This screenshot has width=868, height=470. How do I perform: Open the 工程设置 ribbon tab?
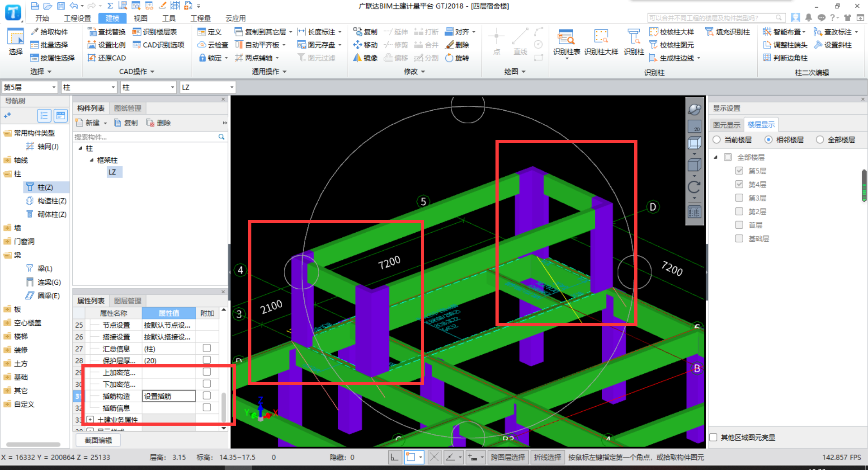[x=77, y=18]
